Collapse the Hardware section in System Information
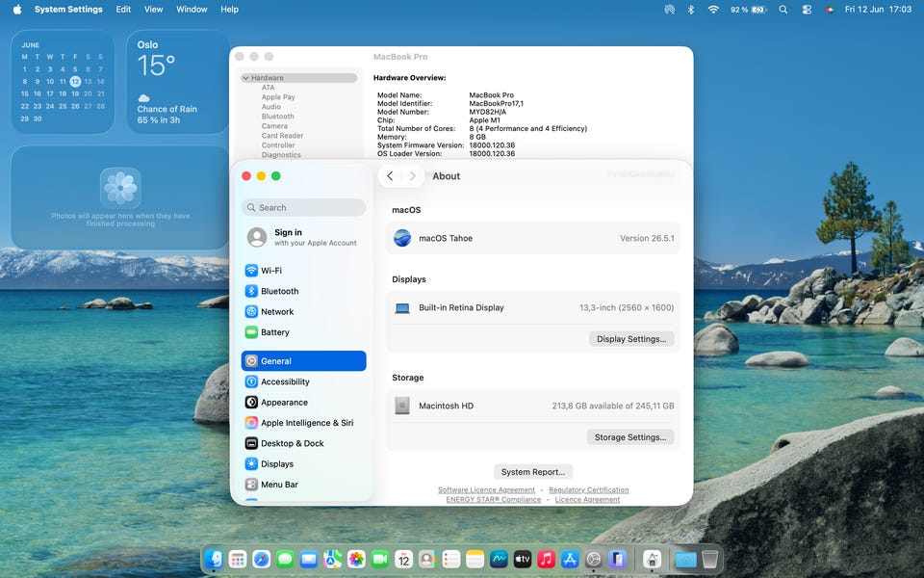Viewport: 924px width, 578px height. (x=245, y=78)
